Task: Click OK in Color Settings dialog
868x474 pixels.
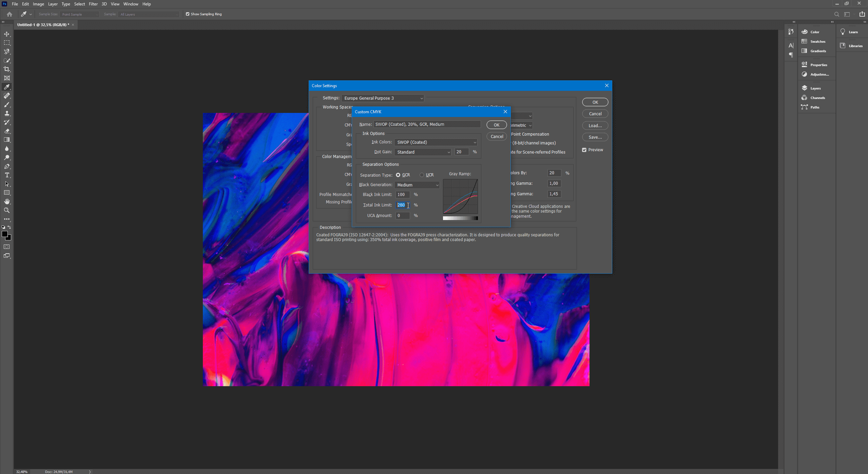Action: tap(595, 102)
